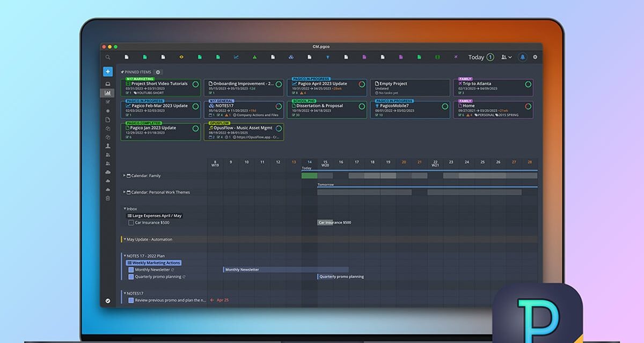Expand Calendar: Family row
The image size is (644, 343).
pos(125,176)
